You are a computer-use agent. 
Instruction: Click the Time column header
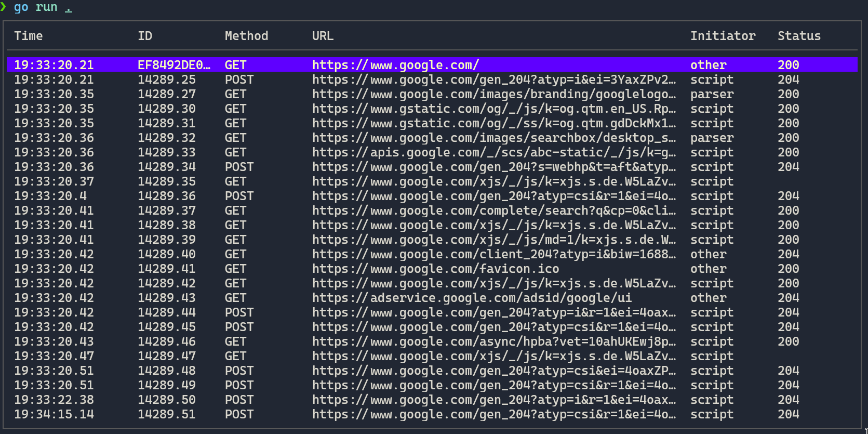[28, 36]
